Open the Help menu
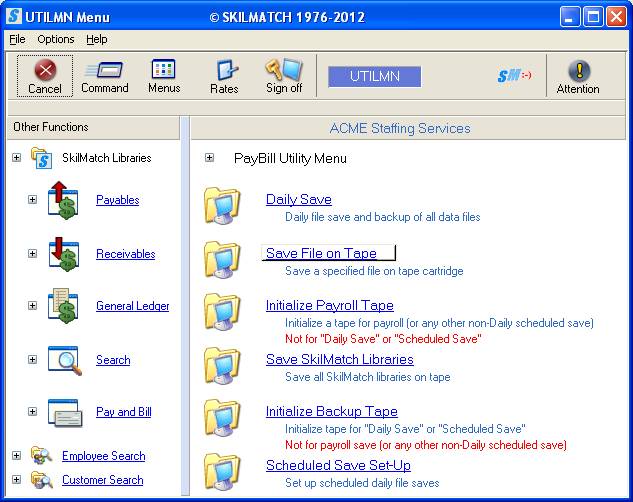The image size is (633, 502). (x=96, y=39)
